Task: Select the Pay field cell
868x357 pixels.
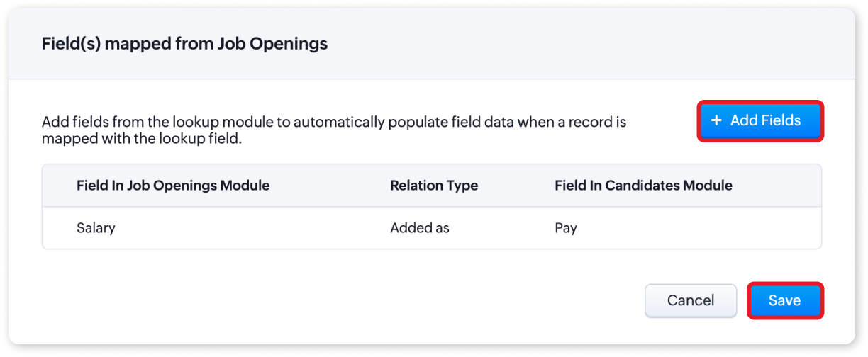Action: pyautogui.click(x=566, y=228)
